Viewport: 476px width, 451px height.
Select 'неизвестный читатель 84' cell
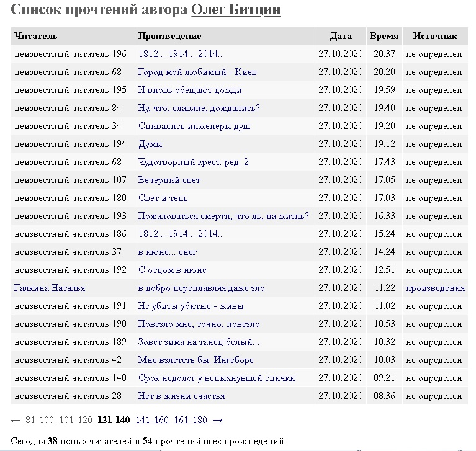coord(73,108)
